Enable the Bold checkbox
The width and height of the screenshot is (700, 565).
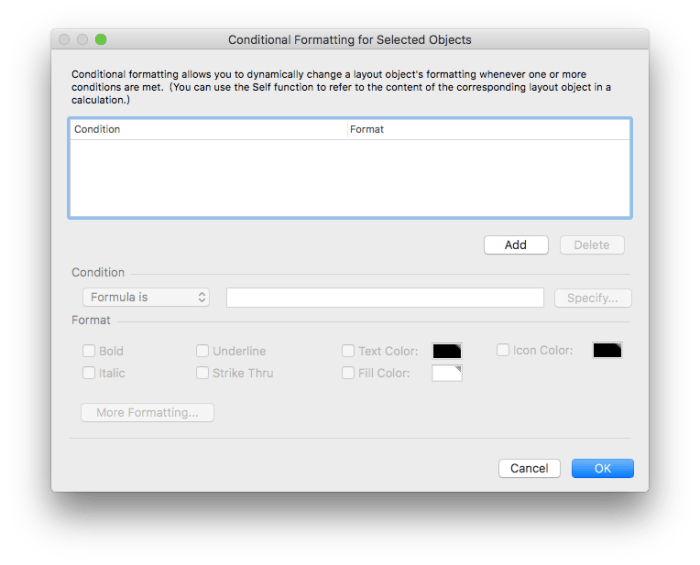pos(89,351)
